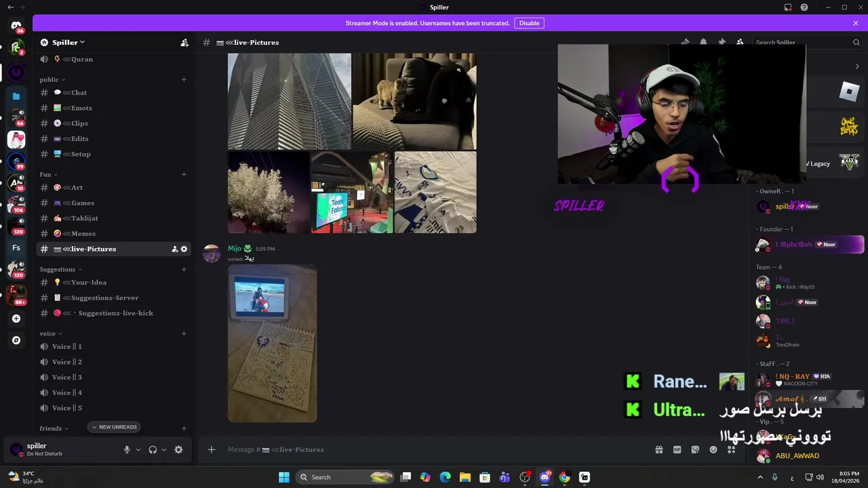Collapse the voice category
Image resolution: width=868 pixels, height=488 pixels.
click(50, 333)
